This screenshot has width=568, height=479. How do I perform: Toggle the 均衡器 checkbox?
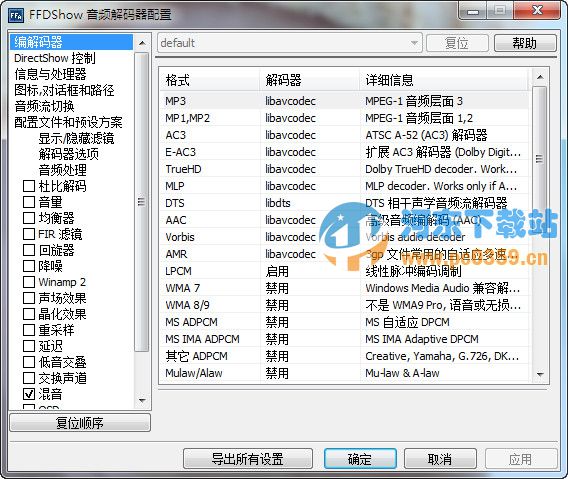(29, 218)
